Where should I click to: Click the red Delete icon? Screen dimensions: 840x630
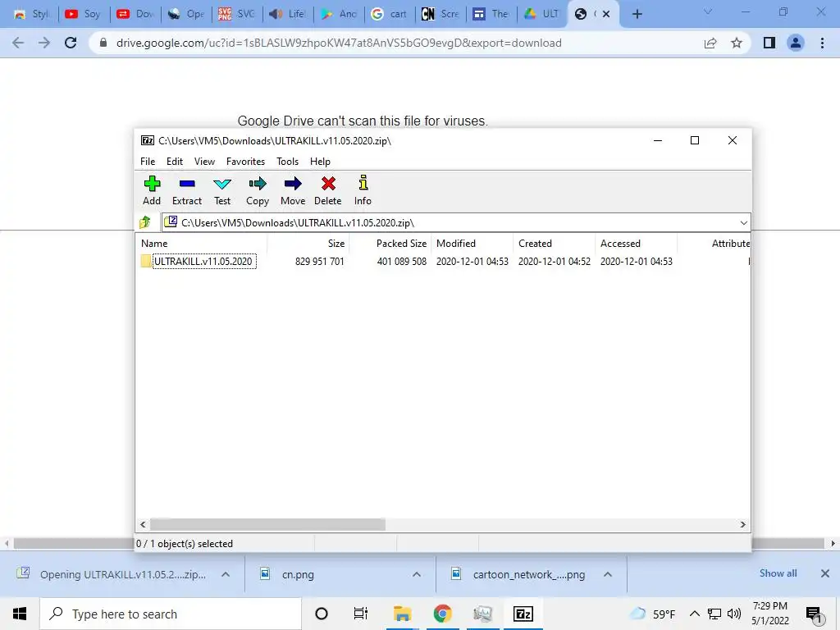click(x=328, y=185)
